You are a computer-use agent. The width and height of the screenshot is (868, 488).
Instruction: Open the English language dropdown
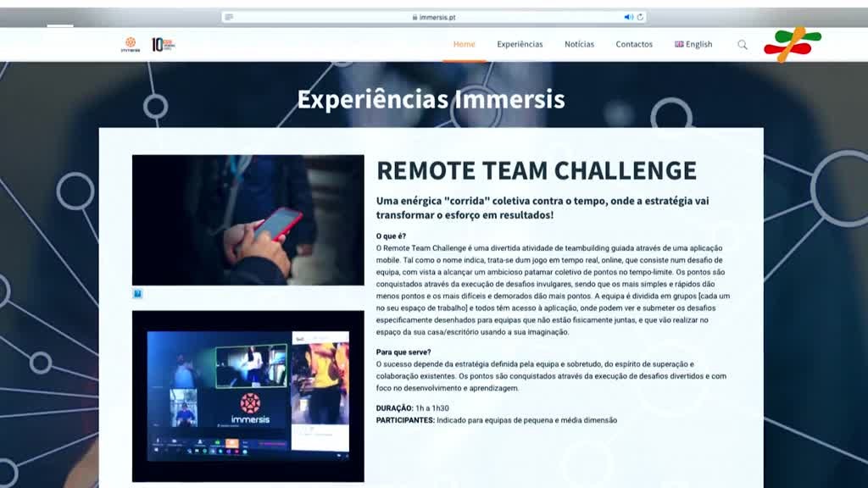click(693, 44)
